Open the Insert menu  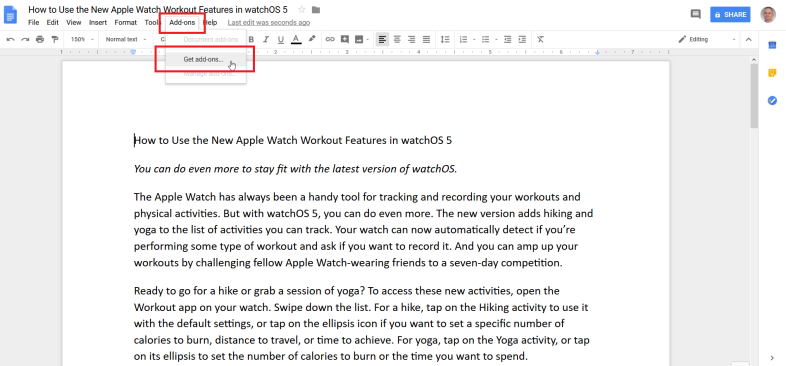tap(98, 23)
